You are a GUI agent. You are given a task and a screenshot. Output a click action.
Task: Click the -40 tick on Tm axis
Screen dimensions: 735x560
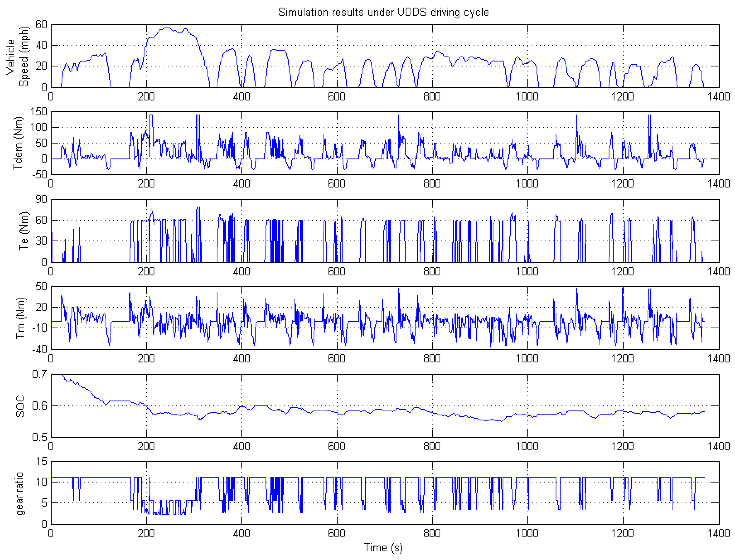click(x=39, y=349)
